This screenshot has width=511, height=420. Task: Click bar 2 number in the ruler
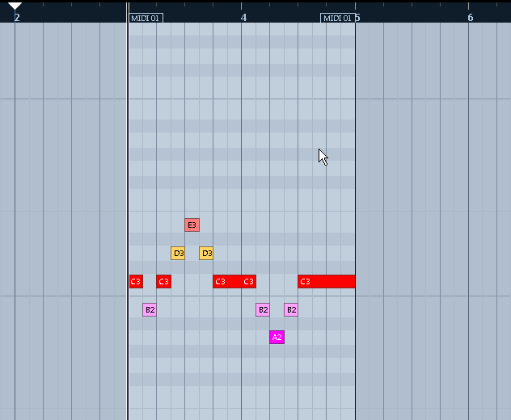click(17, 18)
